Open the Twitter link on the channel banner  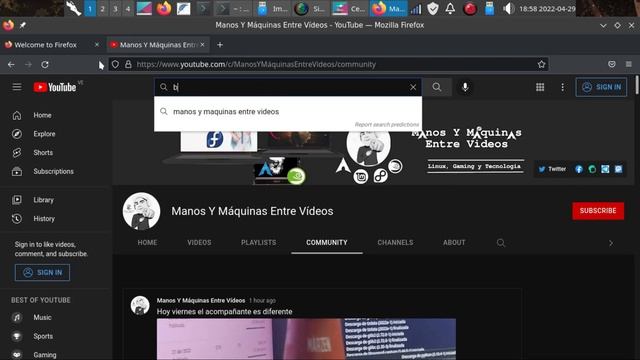coord(552,169)
